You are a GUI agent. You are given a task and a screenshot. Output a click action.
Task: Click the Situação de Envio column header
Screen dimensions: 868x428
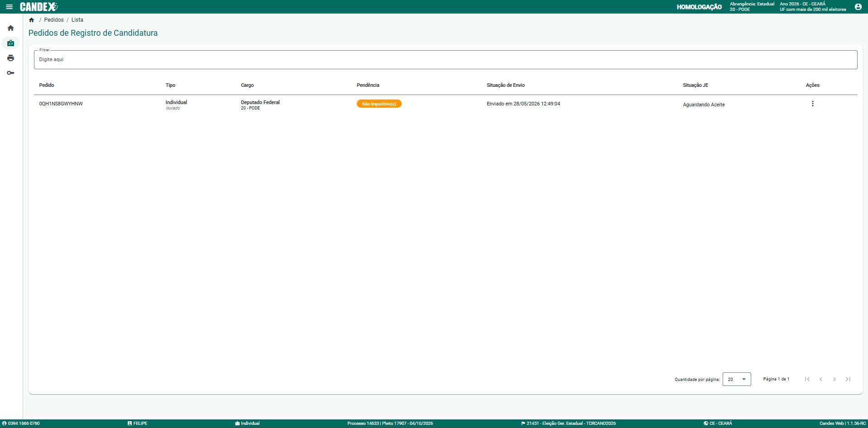click(x=506, y=85)
